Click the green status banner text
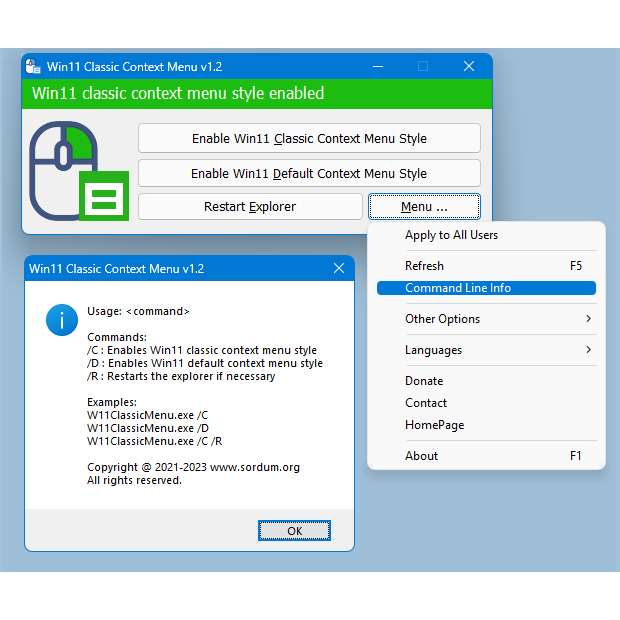This screenshot has width=620, height=620. (x=178, y=94)
